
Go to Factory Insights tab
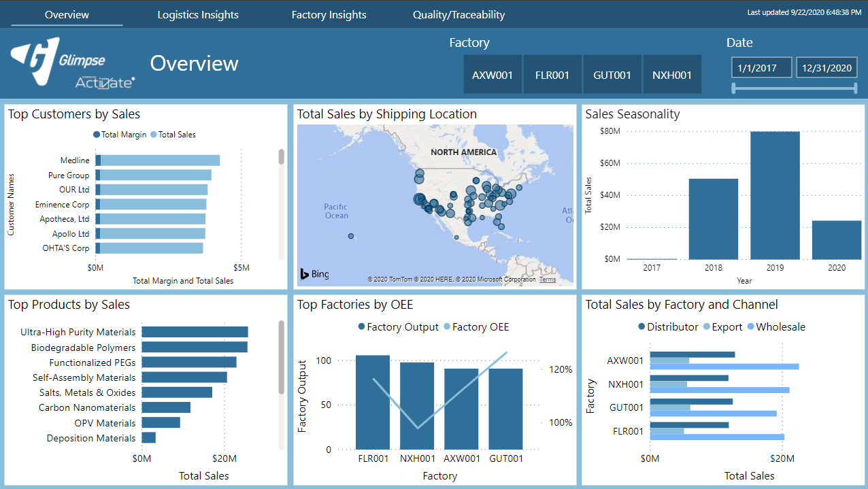pyautogui.click(x=329, y=14)
